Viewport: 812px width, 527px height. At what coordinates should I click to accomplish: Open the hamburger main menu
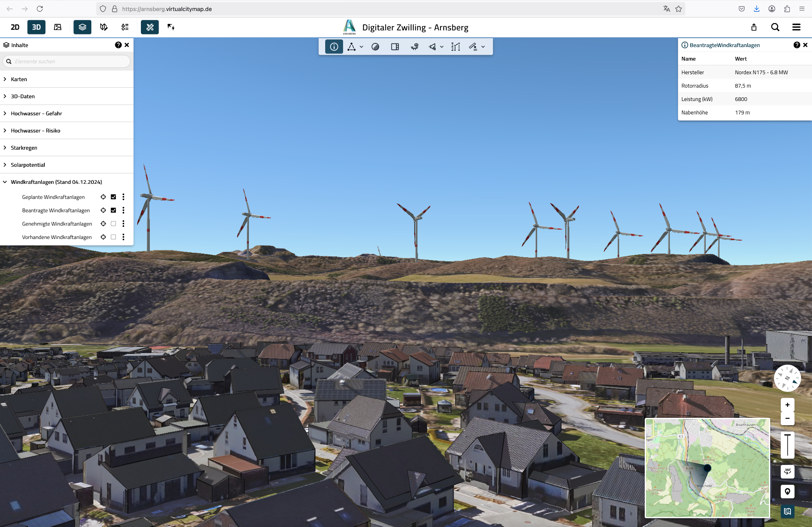tap(796, 27)
